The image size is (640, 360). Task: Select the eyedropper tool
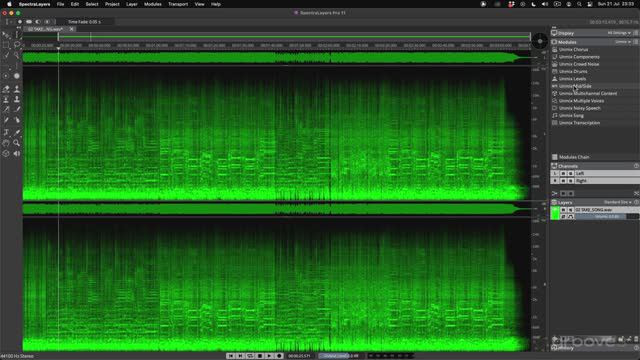[17, 132]
